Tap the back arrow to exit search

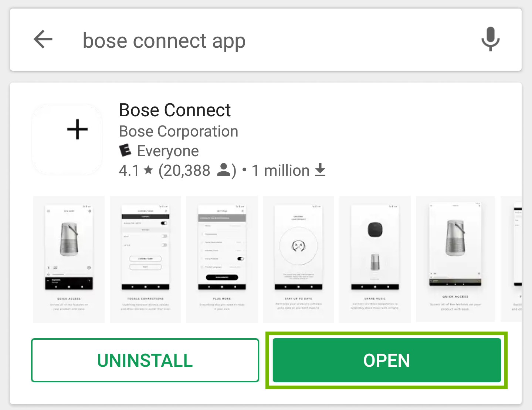coord(42,40)
